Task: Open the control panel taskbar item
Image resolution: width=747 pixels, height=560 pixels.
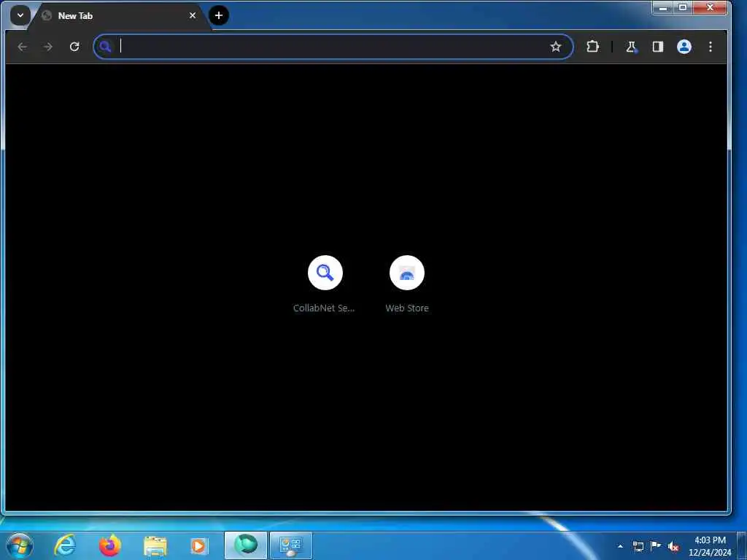Action: (x=291, y=545)
